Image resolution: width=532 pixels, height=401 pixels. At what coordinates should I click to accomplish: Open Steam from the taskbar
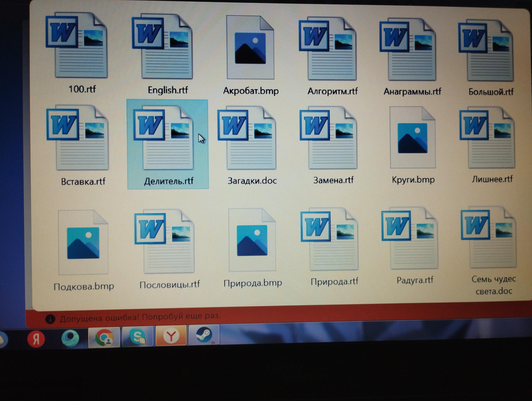click(204, 335)
